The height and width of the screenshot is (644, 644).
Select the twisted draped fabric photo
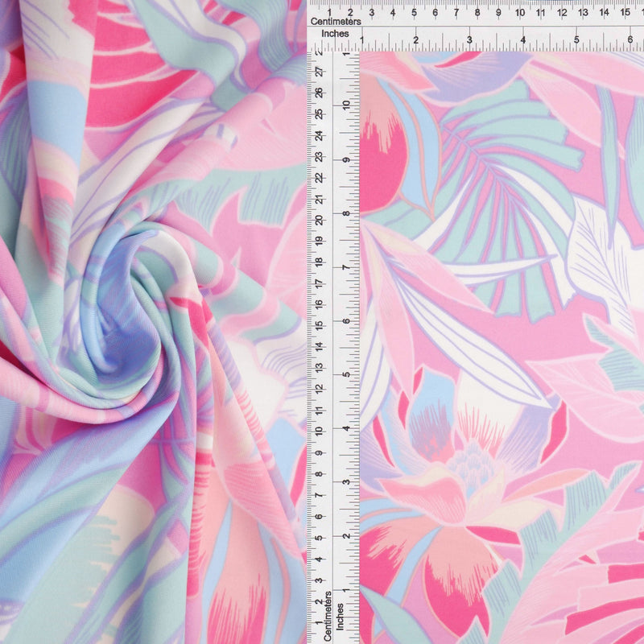pos(153,322)
